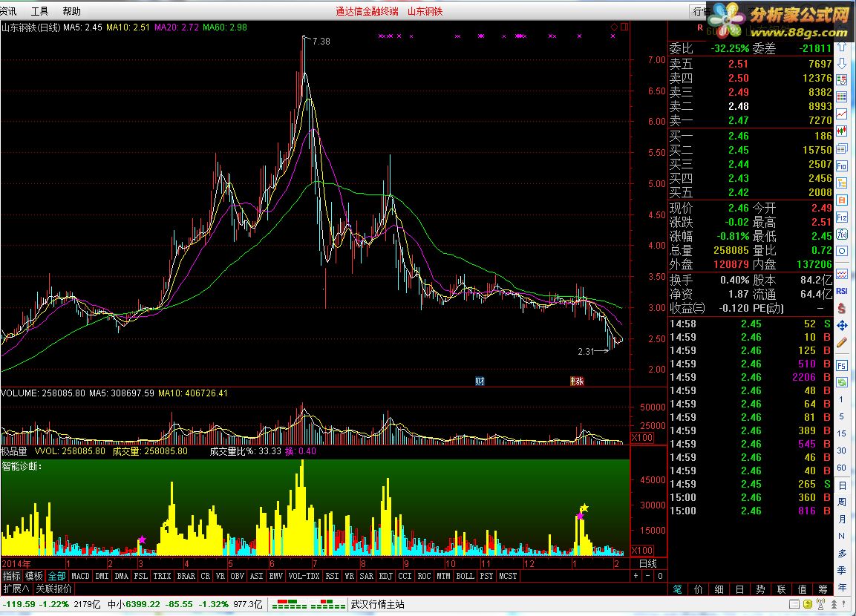Screen dimensions: 856x616
Task: Click the down arrow icon in right toolbar
Action: tap(842, 64)
